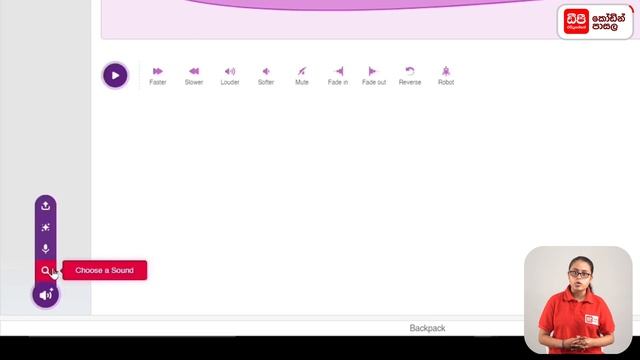This screenshot has width=640, height=360.
Task: Click the presenter video thumbnail
Action: tap(578, 300)
